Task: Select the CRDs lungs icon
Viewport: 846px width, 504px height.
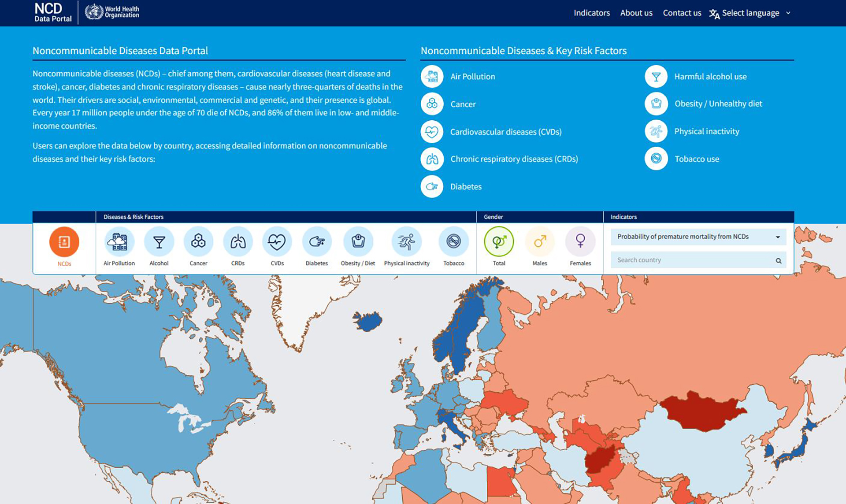Action: 238,242
